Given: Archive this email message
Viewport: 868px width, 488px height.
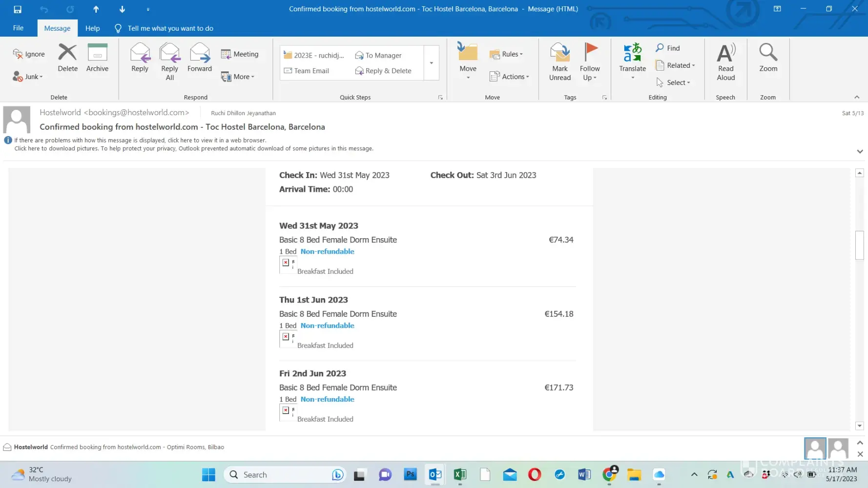Looking at the screenshot, I should (97, 58).
